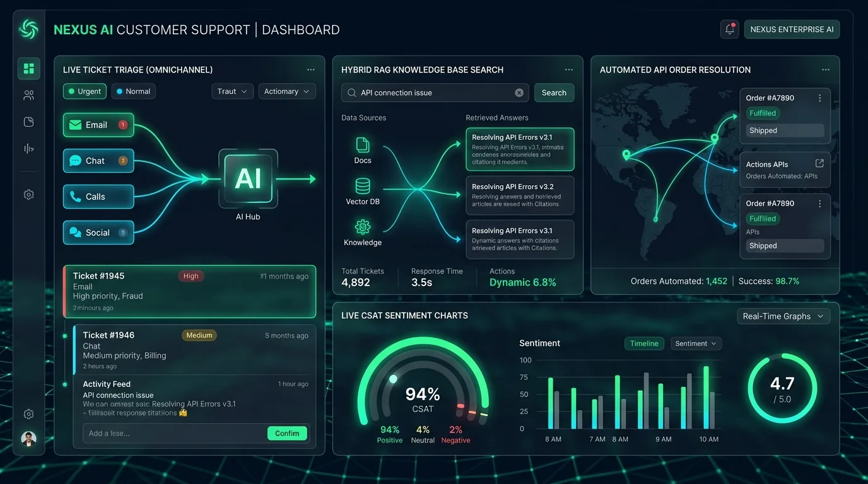Open kebab menu on second Order #A7890 card

coord(819,204)
